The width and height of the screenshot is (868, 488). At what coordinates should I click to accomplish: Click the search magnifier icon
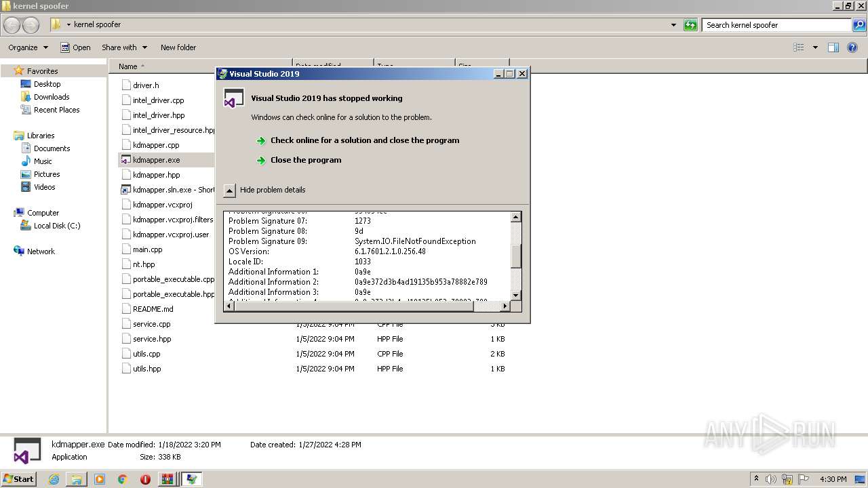pos(859,25)
